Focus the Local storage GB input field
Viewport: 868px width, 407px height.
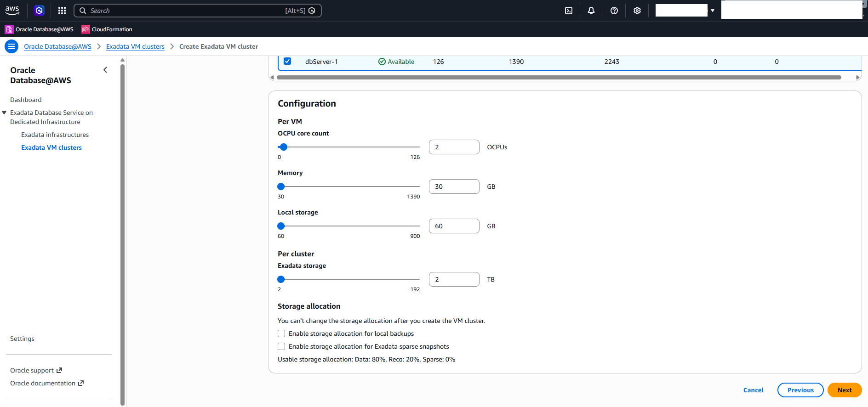coord(454,226)
